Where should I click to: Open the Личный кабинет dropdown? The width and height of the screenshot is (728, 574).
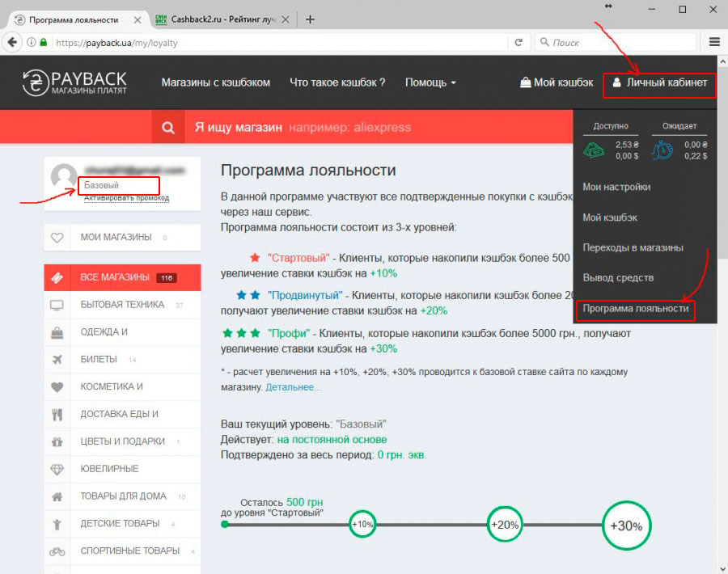tap(659, 82)
